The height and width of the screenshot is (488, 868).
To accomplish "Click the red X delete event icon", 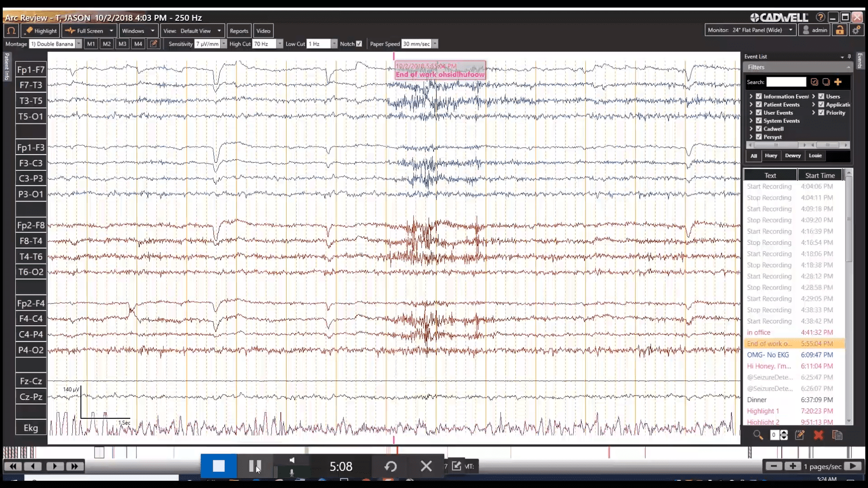I will (x=818, y=435).
